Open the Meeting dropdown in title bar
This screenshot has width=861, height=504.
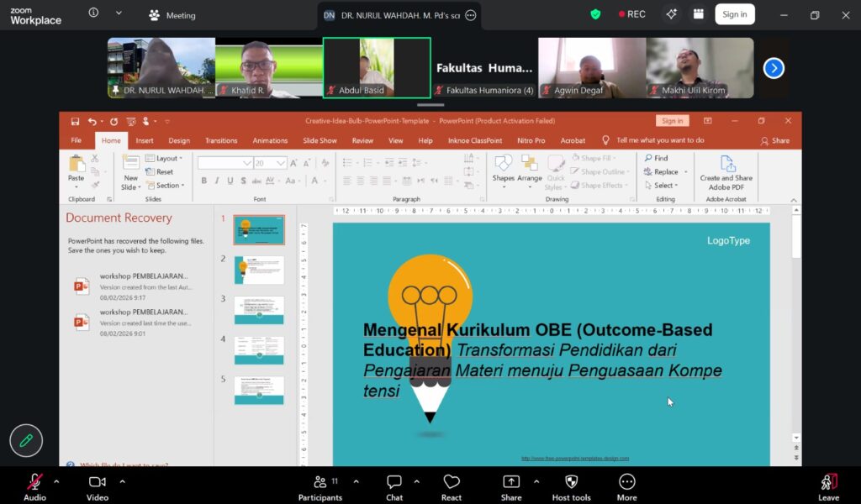click(x=172, y=15)
